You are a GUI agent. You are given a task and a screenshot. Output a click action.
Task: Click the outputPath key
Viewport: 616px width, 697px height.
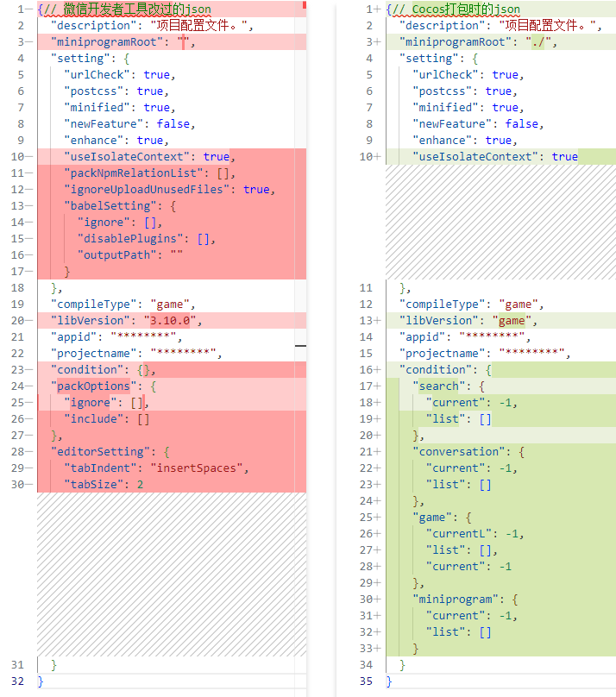click(x=116, y=255)
